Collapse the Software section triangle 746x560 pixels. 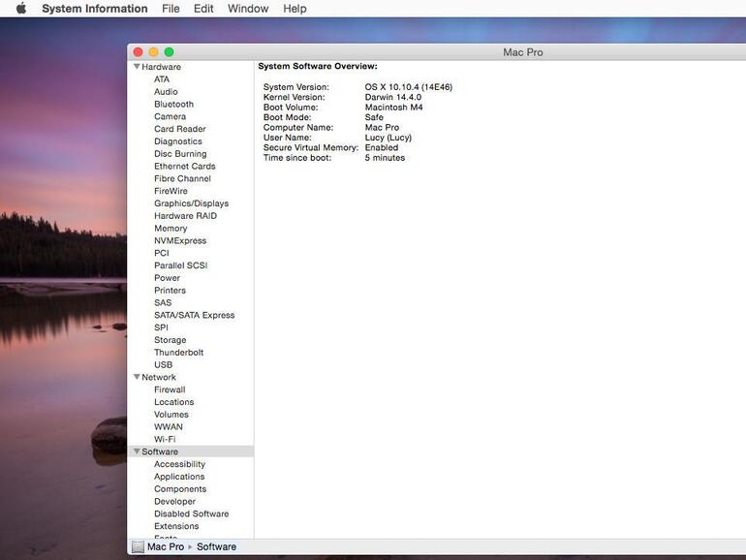137,451
